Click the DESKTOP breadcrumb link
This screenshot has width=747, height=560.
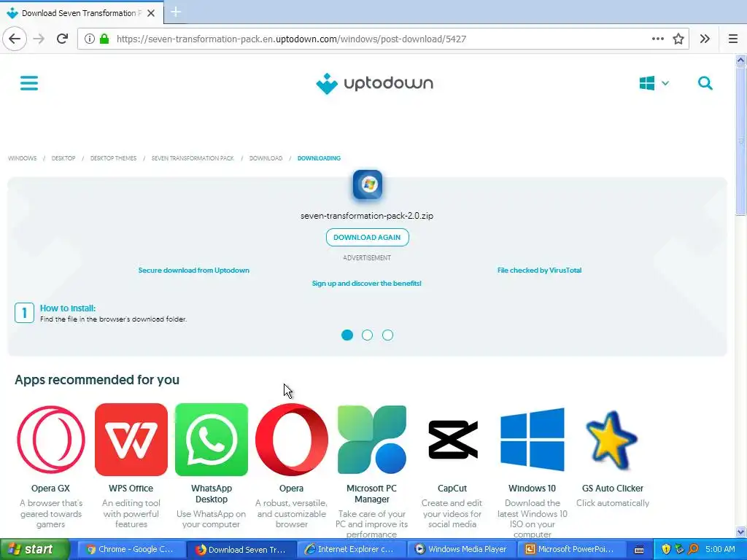click(x=63, y=158)
